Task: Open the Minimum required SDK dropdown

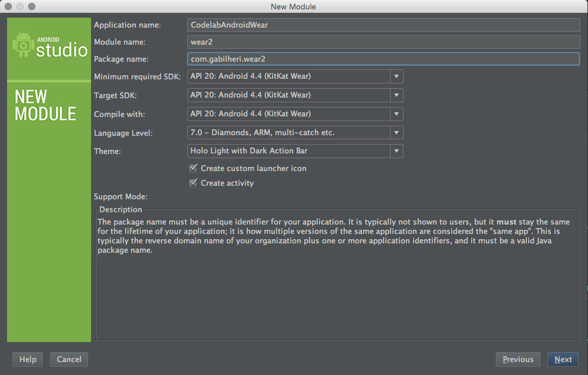Action: pyautogui.click(x=295, y=76)
